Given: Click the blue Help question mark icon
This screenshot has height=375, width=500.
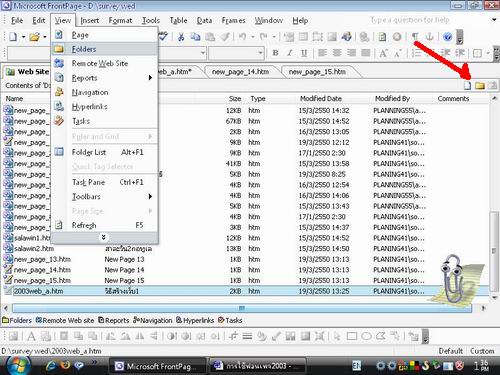Looking at the screenshot, I should (448, 37).
